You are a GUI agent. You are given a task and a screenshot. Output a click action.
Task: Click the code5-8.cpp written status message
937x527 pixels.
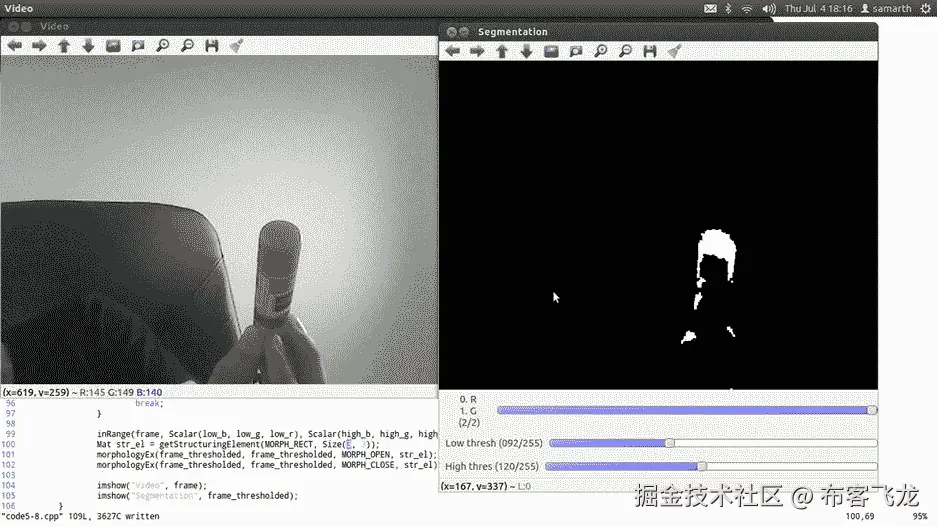click(80, 516)
